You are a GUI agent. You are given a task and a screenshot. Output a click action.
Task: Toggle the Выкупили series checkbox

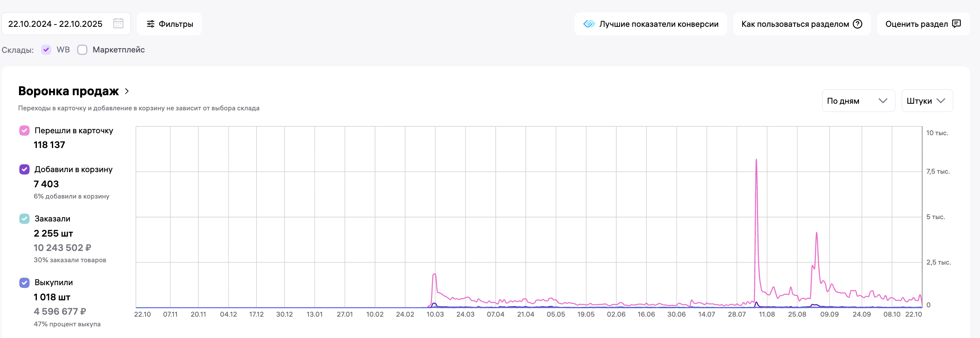24,282
